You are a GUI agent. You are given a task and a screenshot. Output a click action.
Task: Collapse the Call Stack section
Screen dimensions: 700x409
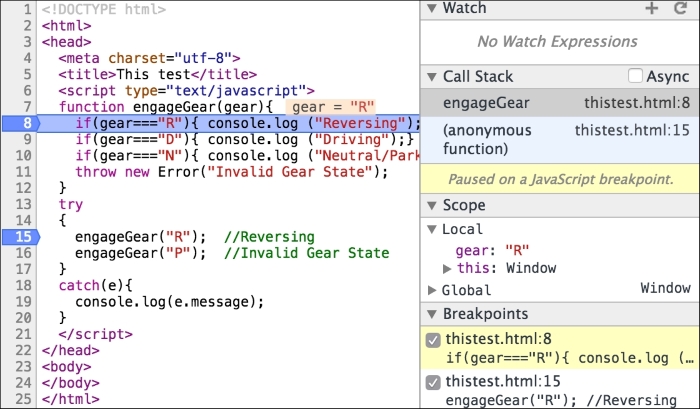[432, 77]
